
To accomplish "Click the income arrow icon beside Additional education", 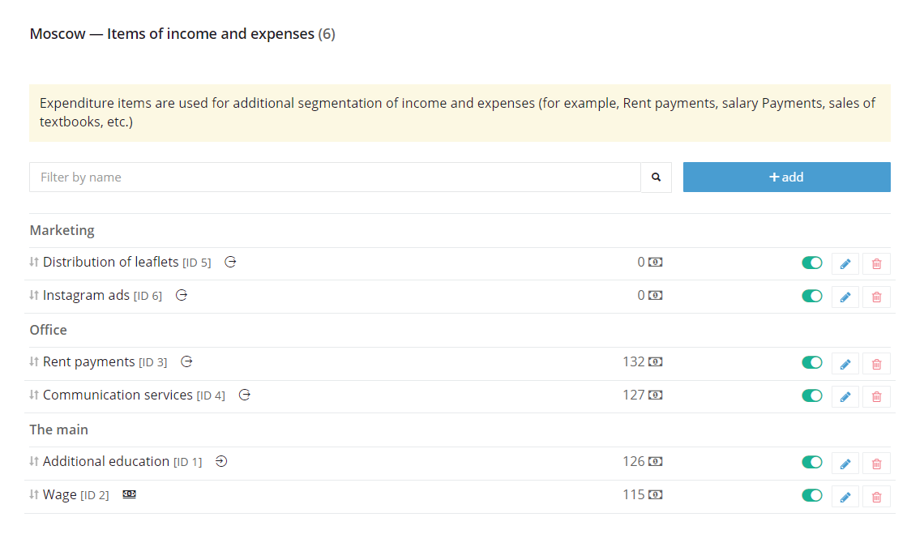I will [221, 462].
